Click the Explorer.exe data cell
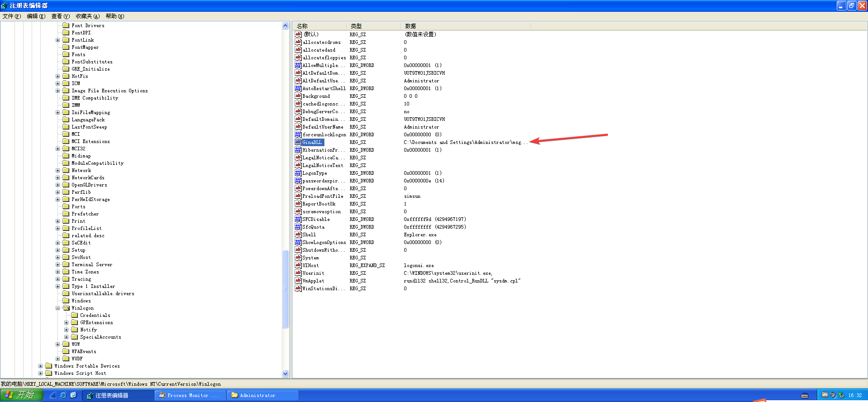The height and width of the screenshot is (402, 868). click(x=420, y=234)
